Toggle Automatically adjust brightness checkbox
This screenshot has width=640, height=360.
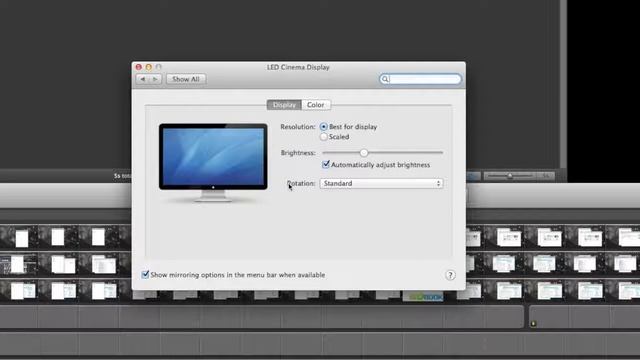coord(326,164)
